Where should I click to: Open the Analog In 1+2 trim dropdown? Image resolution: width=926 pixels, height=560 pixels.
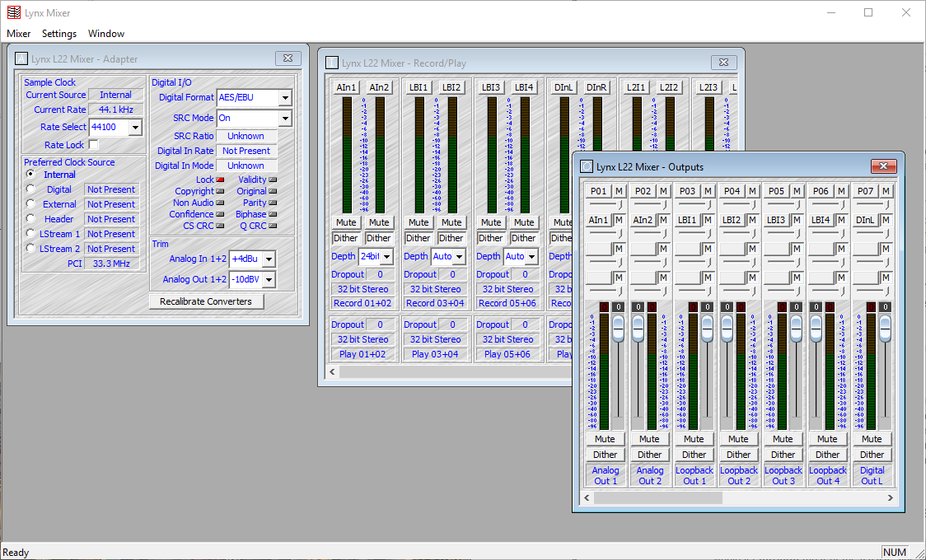click(269, 259)
